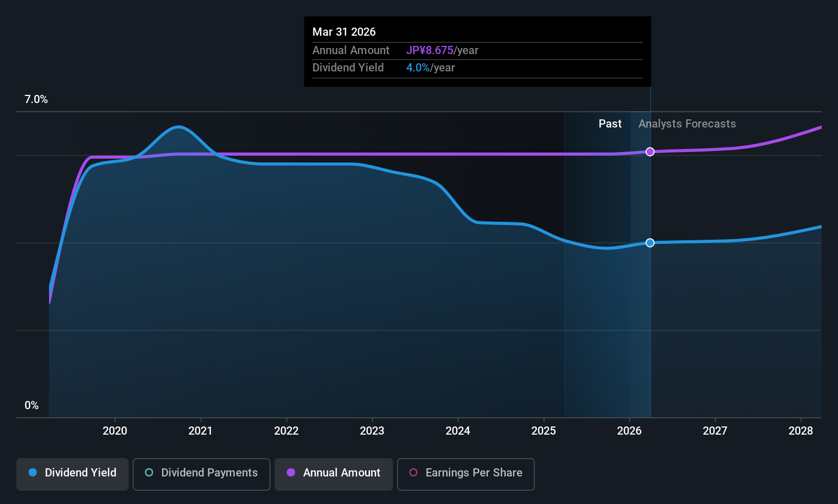
Task: Click the Mar 31 2026 tooltip date
Action: click(x=344, y=32)
